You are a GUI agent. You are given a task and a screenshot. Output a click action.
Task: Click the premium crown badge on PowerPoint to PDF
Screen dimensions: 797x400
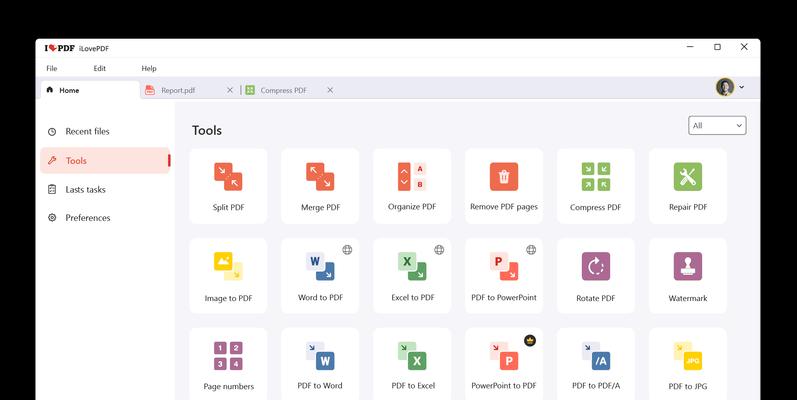click(530, 340)
